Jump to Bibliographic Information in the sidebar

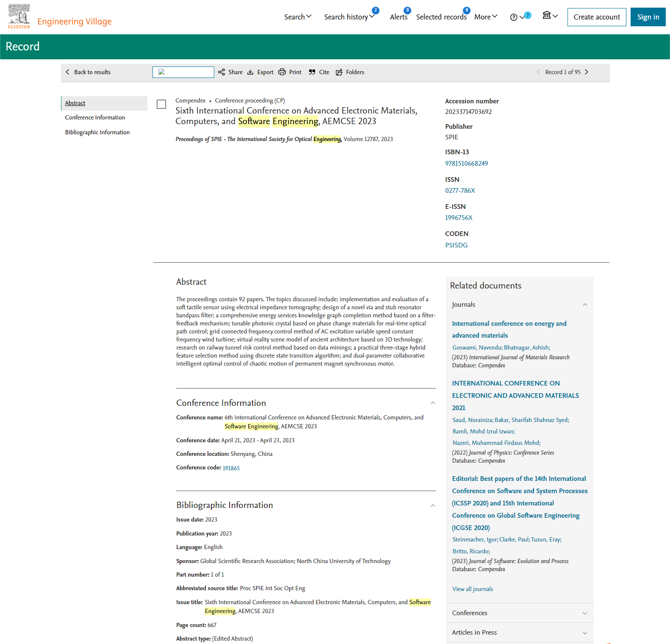point(97,132)
